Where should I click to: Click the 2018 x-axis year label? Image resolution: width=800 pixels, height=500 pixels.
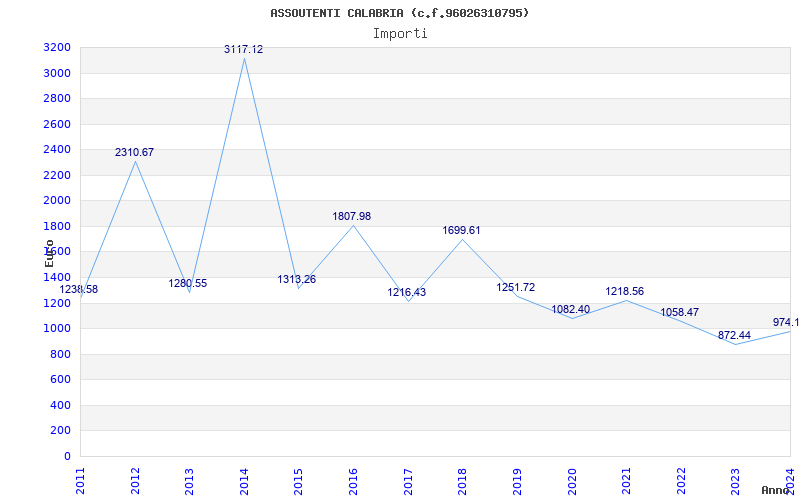462,481
